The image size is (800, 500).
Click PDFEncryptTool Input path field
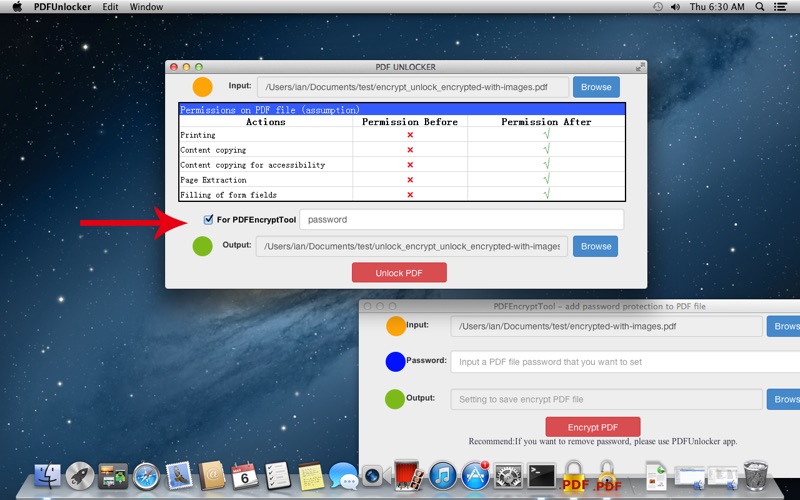[606, 326]
